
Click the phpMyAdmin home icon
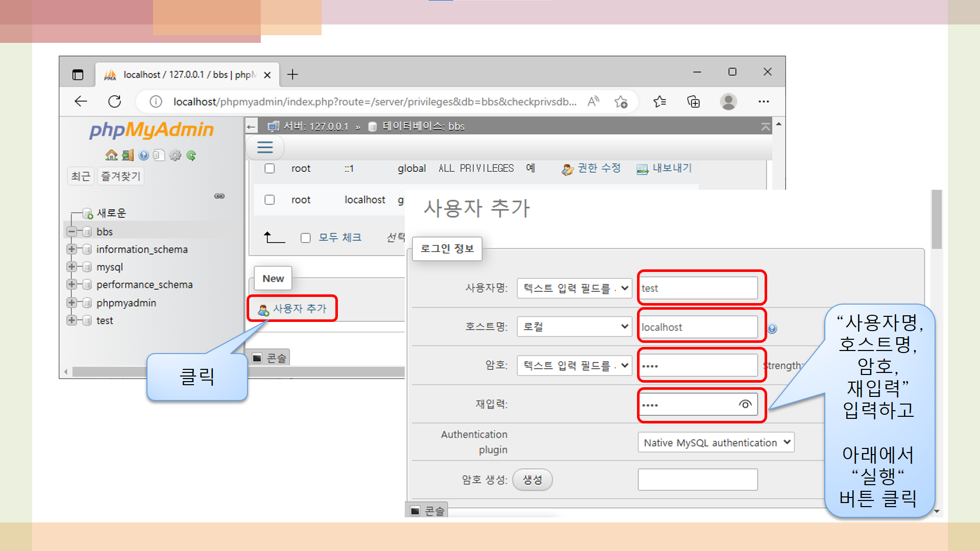[111, 155]
